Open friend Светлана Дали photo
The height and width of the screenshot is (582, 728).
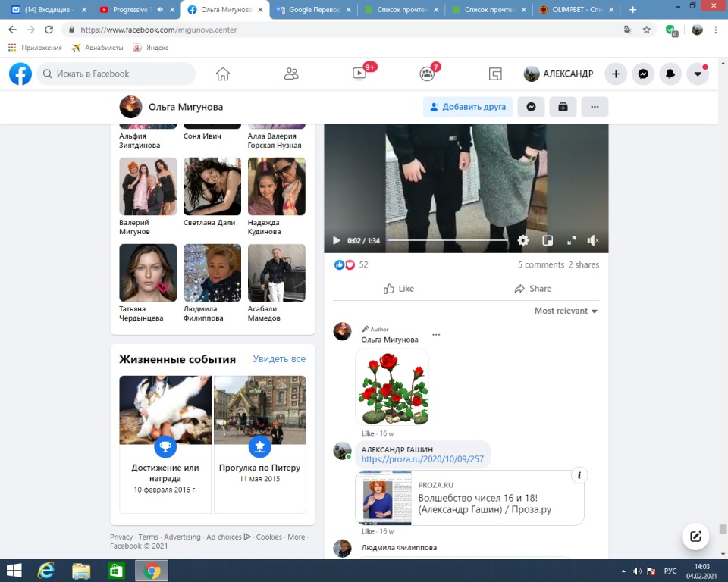pos(212,186)
